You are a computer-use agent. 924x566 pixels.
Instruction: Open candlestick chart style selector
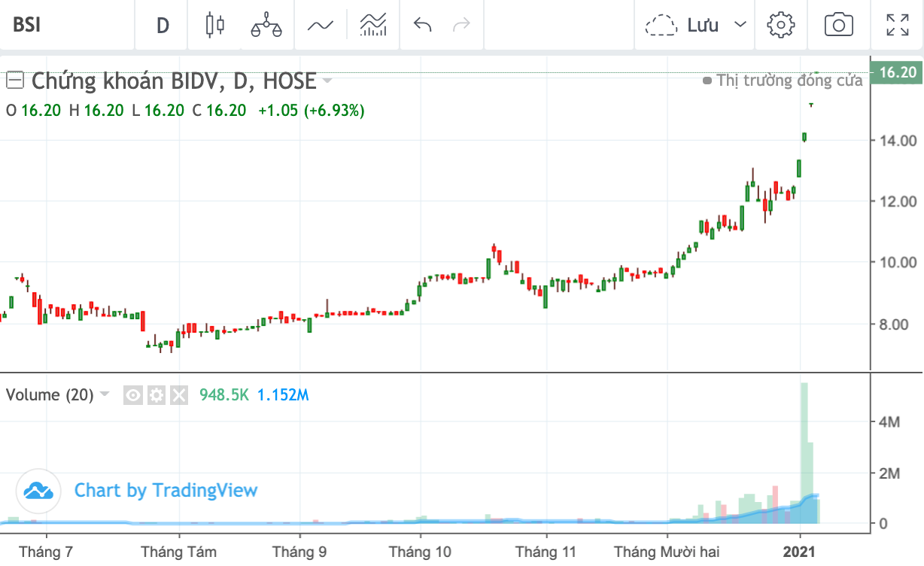215,25
